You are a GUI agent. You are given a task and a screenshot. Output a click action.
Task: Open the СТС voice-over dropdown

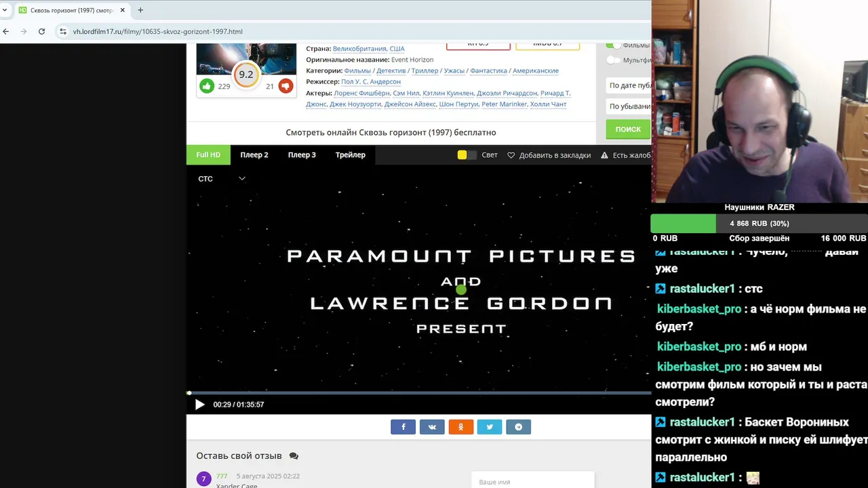pos(222,179)
